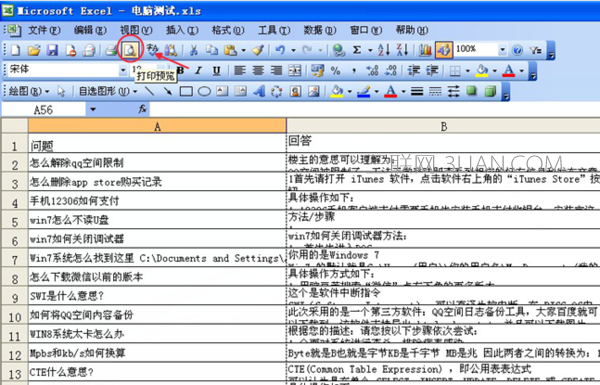Open the 自选图形 AutoShapes button
600x385 pixels.
pyautogui.click(x=108, y=91)
